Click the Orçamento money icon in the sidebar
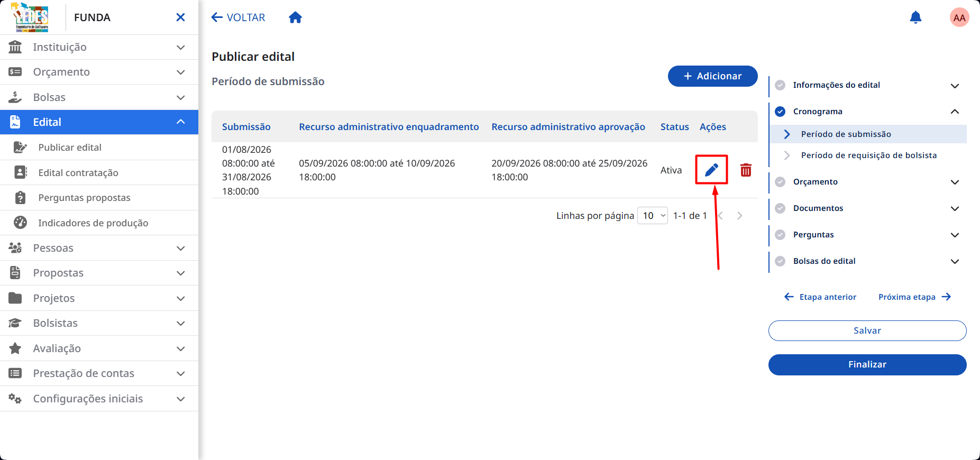Screen dimensions: 980x460 tap(15, 72)
